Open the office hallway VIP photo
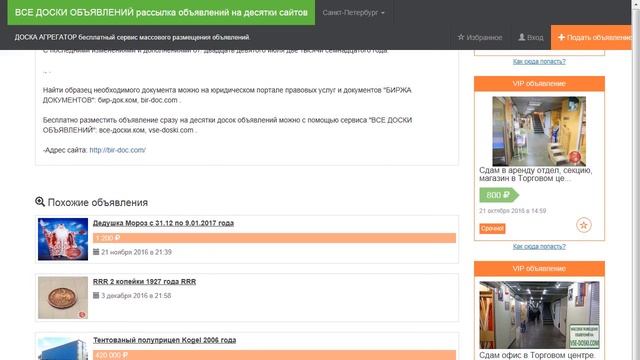 539,315
